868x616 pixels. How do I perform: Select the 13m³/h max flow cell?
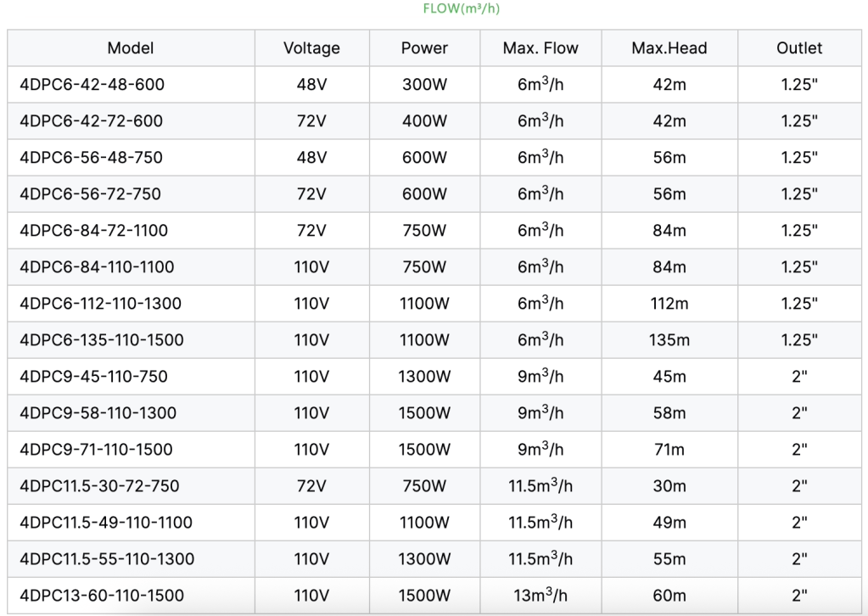point(540,596)
